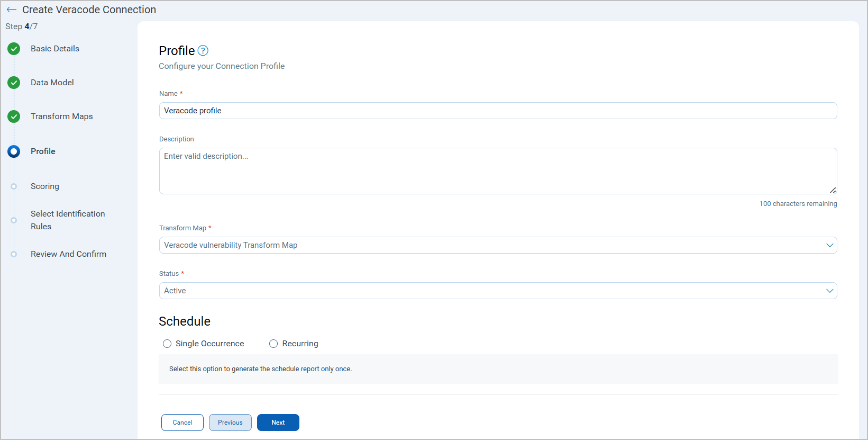This screenshot has width=868, height=440.
Task: Click the back arrow beside Create Veracode Connection
Action: pos(12,10)
